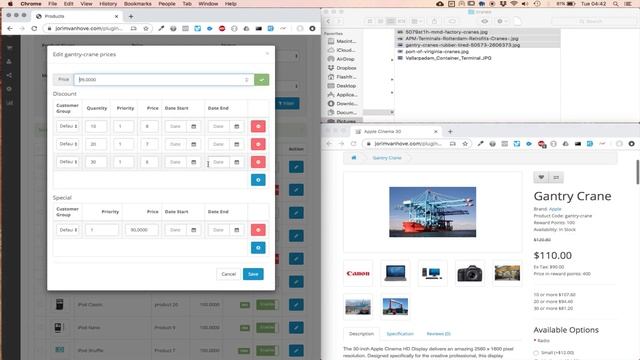640x360 pixels.
Task: Close the Edit gantry-crane prices dialog
Action: (267, 53)
